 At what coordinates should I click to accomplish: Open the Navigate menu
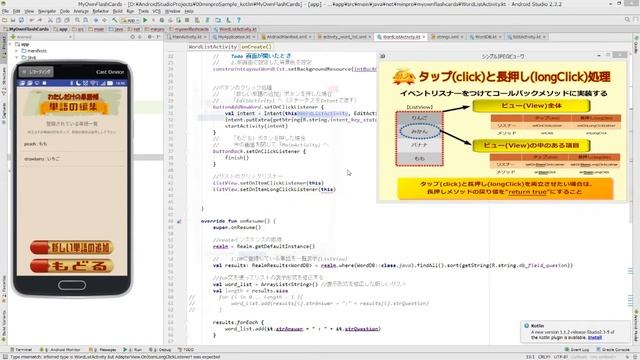47,11
